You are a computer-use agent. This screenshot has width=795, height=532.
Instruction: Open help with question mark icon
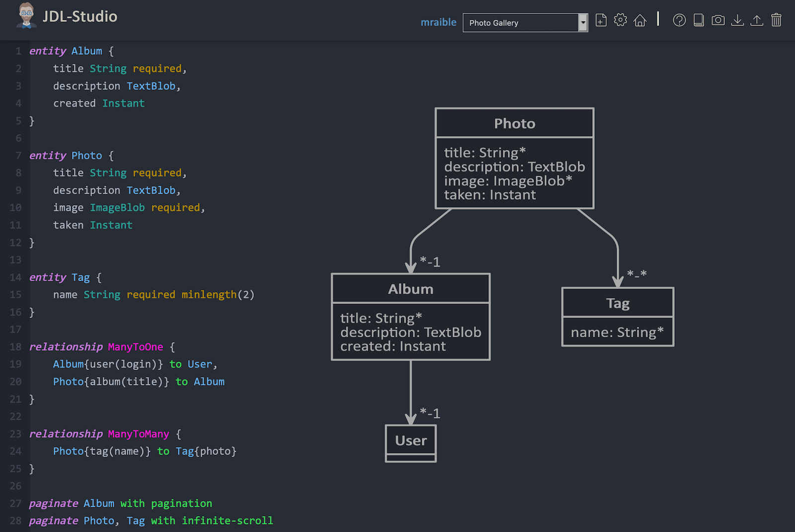click(x=679, y=20)
